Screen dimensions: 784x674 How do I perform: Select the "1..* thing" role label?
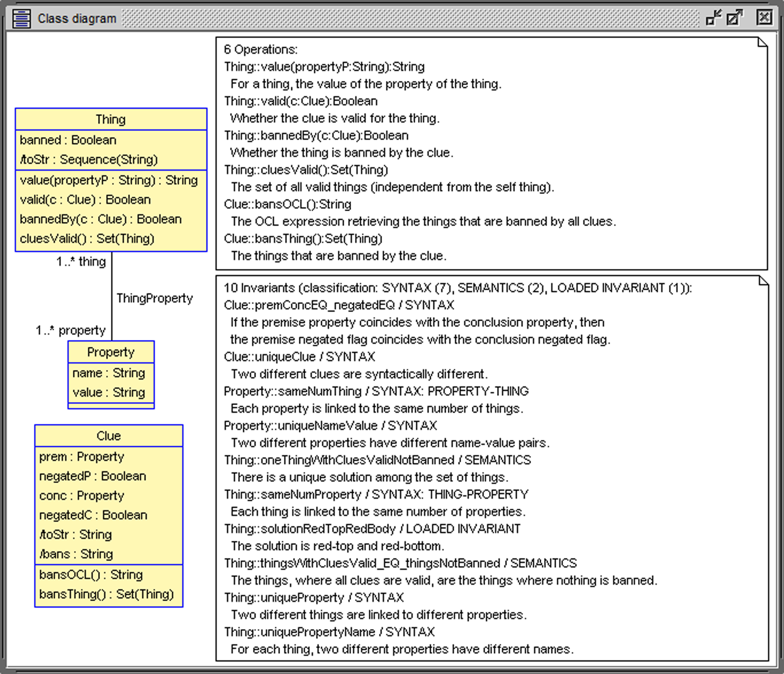[81, 262]
